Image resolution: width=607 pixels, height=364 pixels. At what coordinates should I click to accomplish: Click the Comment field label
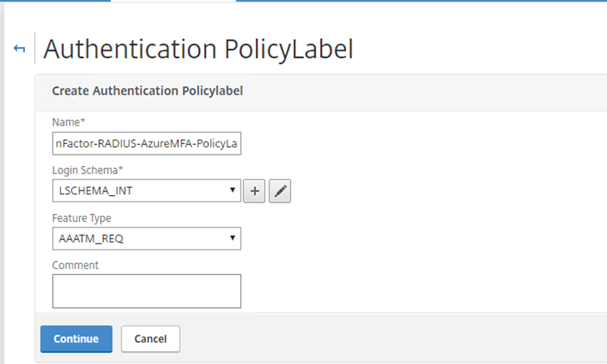click(76, 265)
